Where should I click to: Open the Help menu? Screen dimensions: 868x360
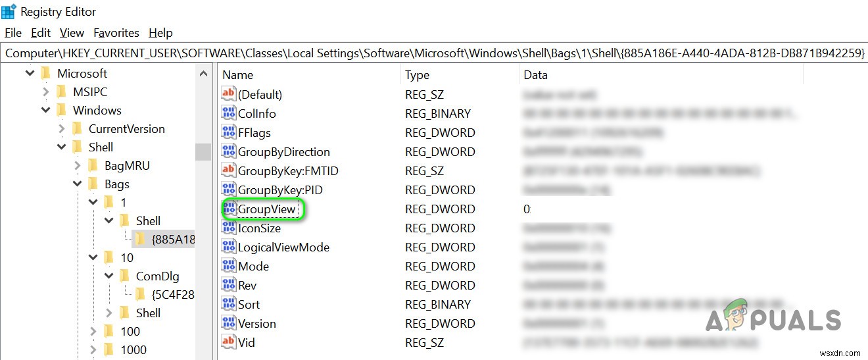(x=160, y=32)
